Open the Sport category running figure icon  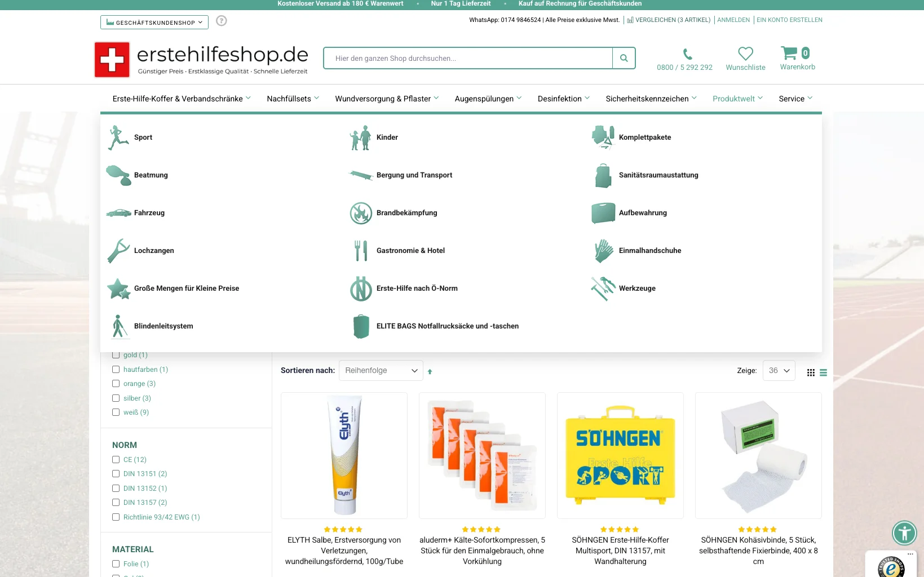(118, 137)
